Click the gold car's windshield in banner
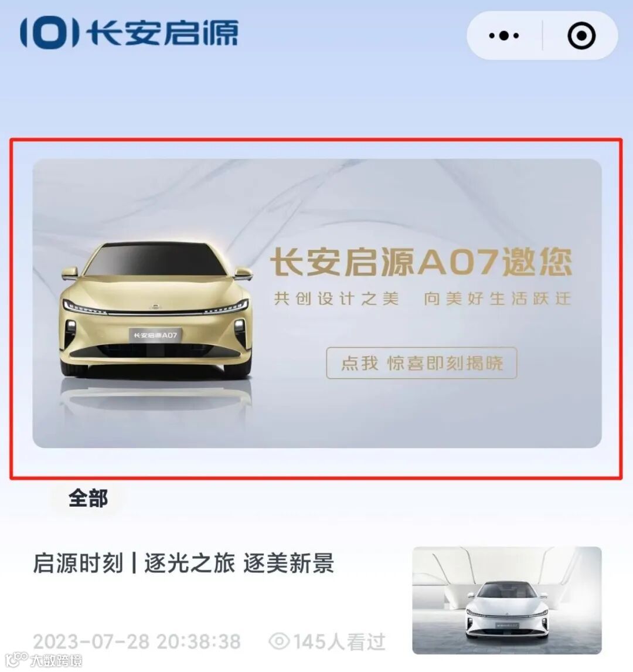The height and width of the screenshot is (672, 633). [x=155, y=260]
